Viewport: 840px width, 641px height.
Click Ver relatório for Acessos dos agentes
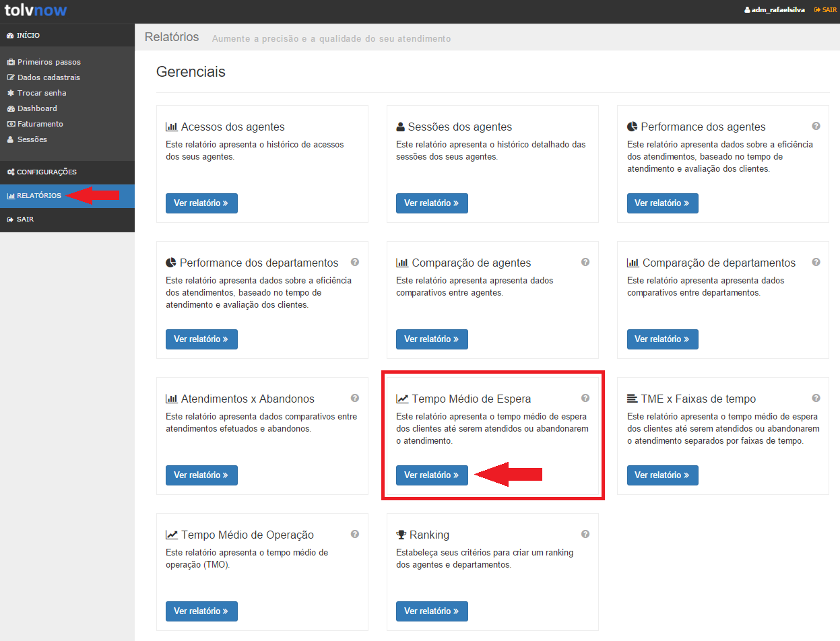[x=201, y=203]
